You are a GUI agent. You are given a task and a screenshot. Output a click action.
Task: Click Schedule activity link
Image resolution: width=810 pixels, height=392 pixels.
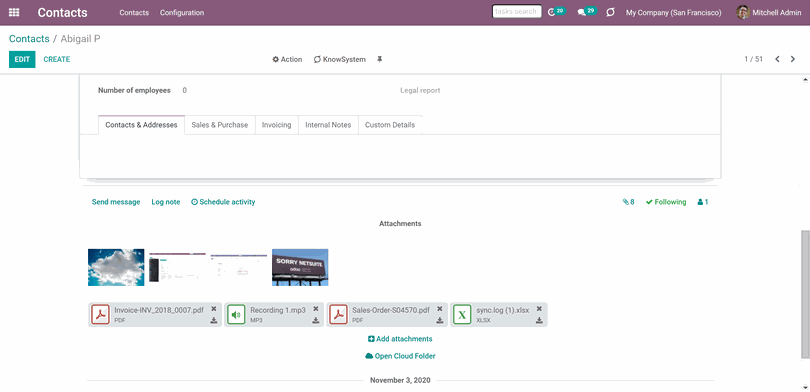pos(223,202)
